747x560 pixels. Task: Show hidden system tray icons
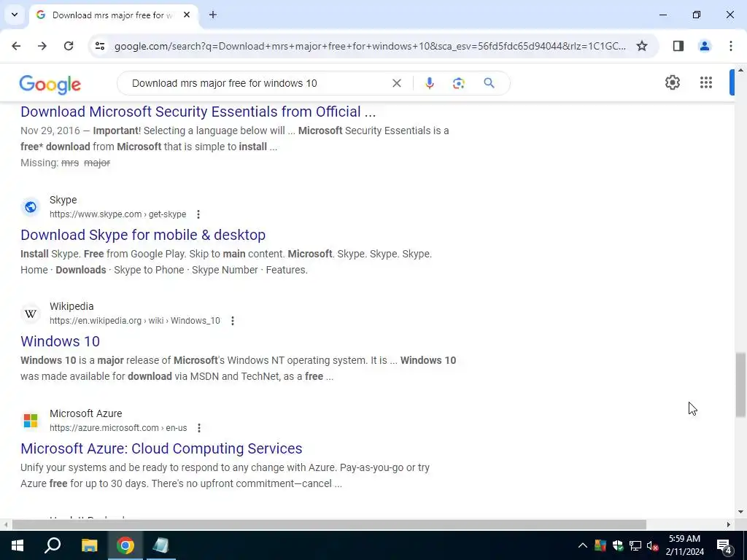pos(583,545)
